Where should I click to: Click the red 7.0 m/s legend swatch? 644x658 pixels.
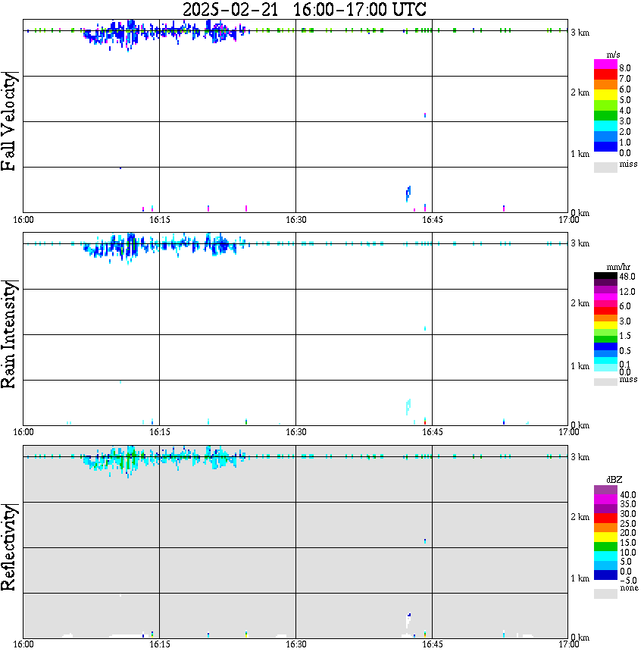(x=605, y=75)
